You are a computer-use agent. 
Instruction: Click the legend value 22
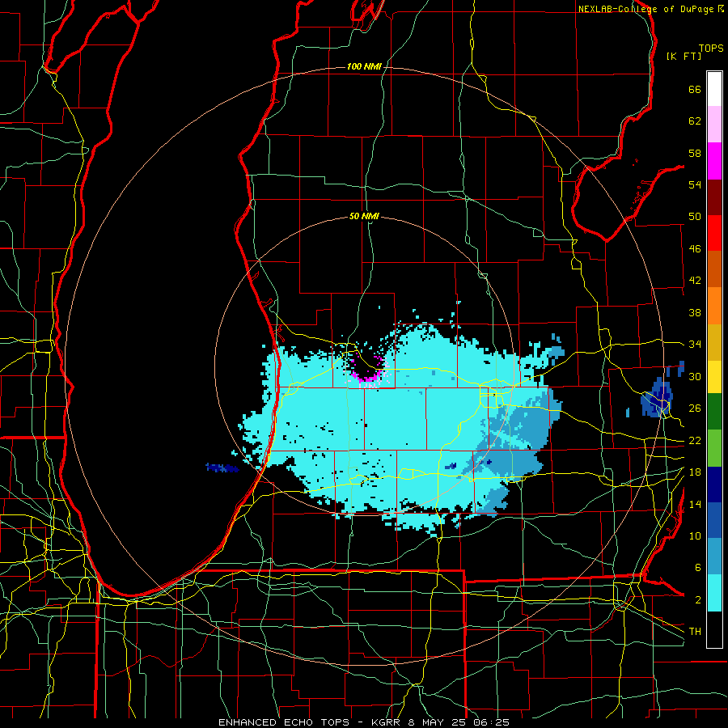[x=695, y=440]
